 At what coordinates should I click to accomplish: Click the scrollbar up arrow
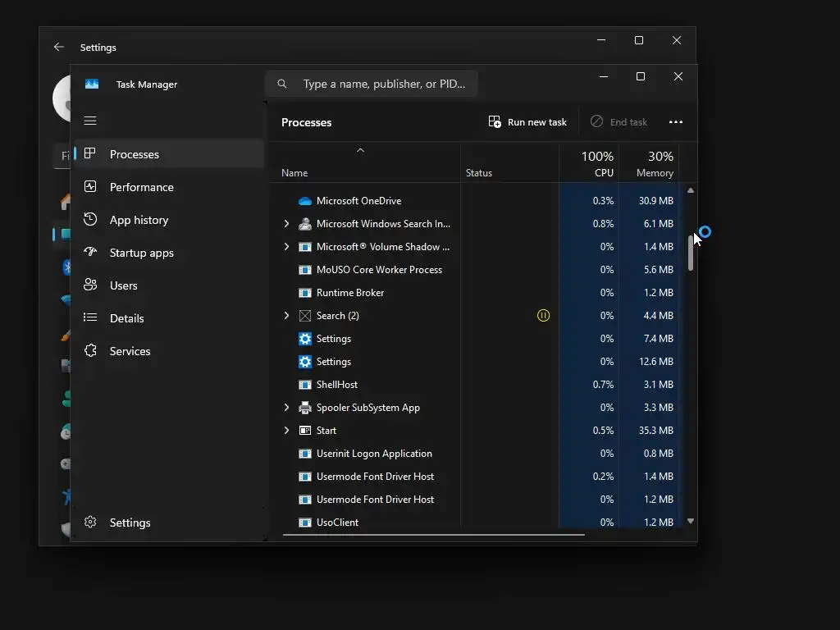pos(691,190)
